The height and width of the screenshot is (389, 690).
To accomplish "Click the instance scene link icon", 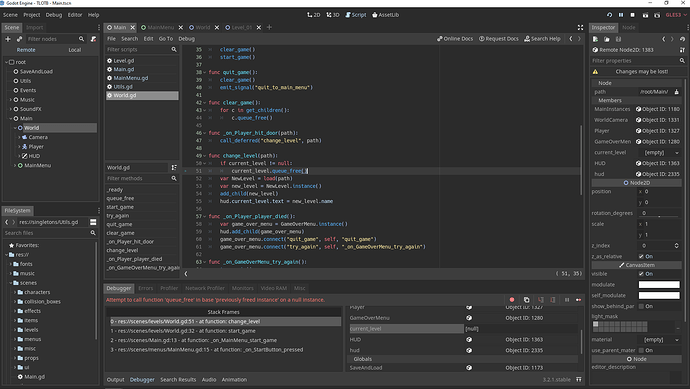I will click(19, 39).
